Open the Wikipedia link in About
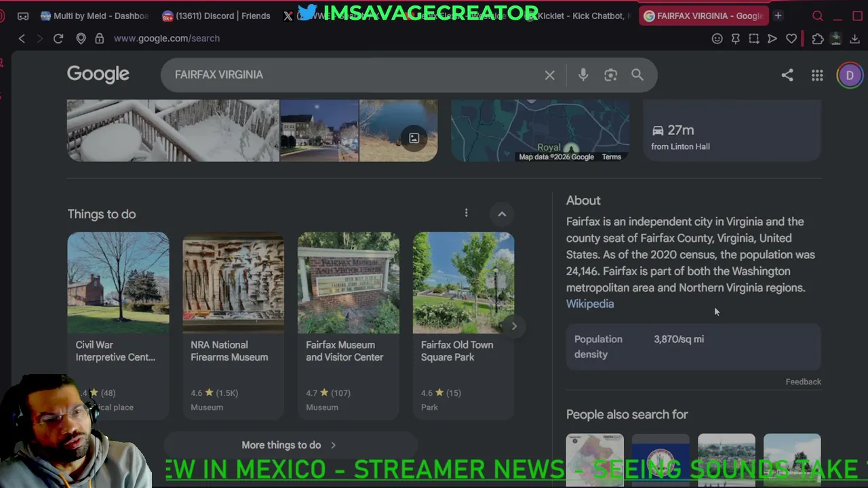 pos(590,304)
